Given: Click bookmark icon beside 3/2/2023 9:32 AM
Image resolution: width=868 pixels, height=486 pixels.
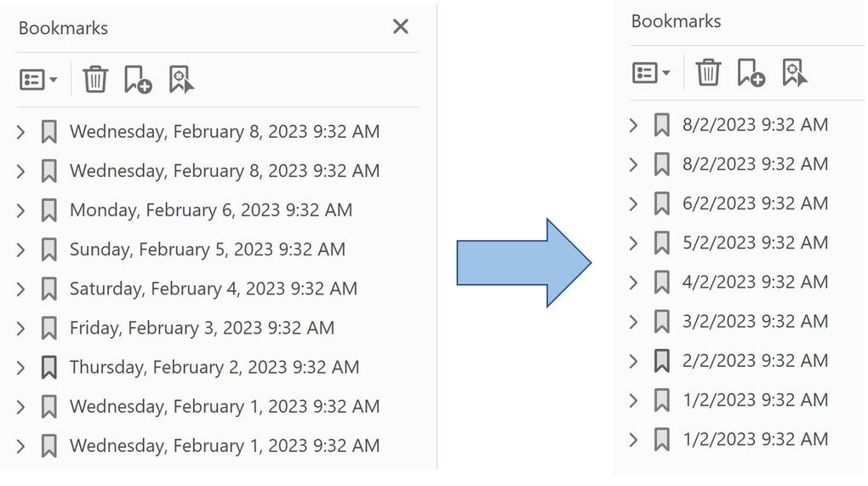Looking at the screenshot, I should 661,322.
